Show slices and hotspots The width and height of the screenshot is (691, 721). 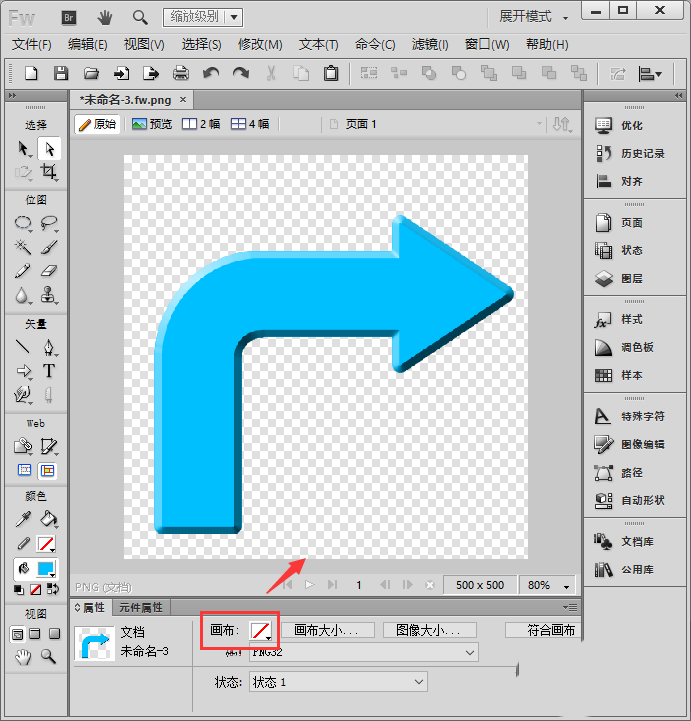tap(48, 470)
